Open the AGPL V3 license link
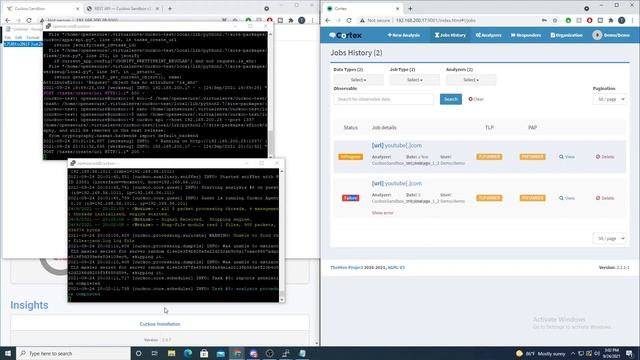 click(x=396, y=267)
